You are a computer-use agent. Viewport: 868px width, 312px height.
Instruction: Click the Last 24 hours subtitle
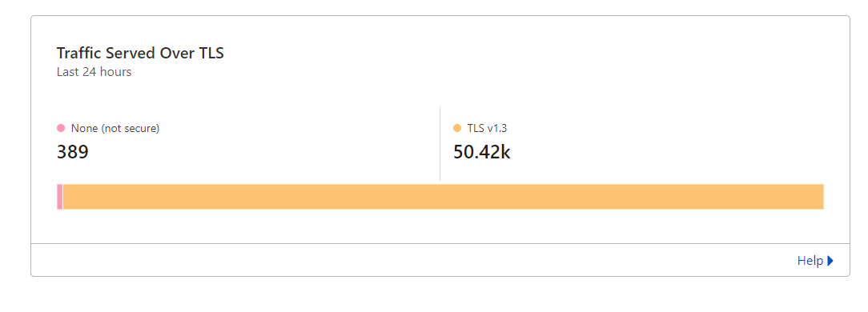coord(94,72)
